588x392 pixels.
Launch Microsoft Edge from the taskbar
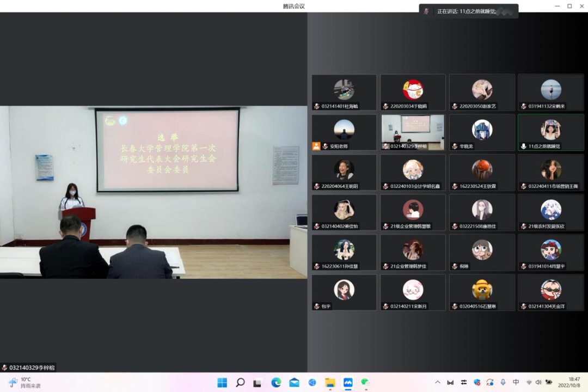pyautogui.click(x=277, y=382)
